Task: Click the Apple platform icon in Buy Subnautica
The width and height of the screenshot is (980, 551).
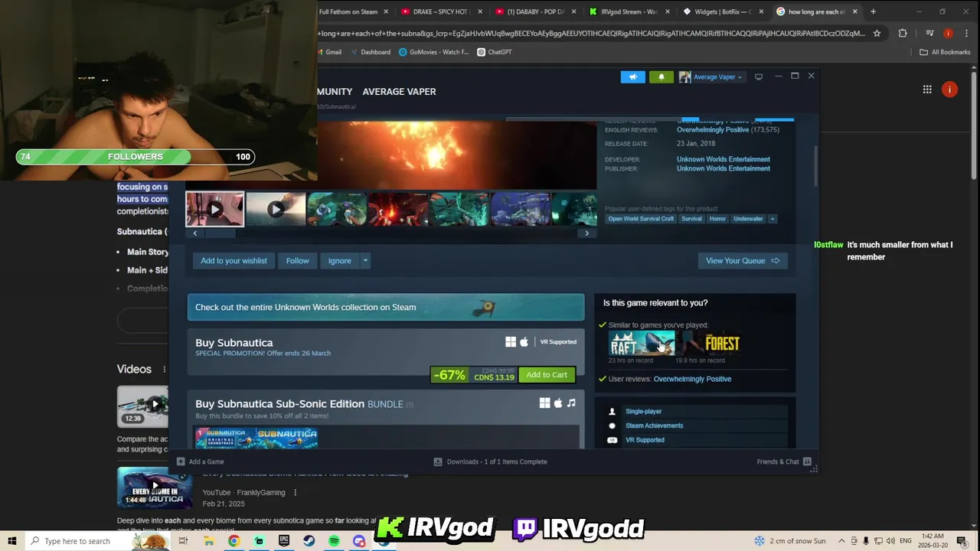Action: coord(524,342)
